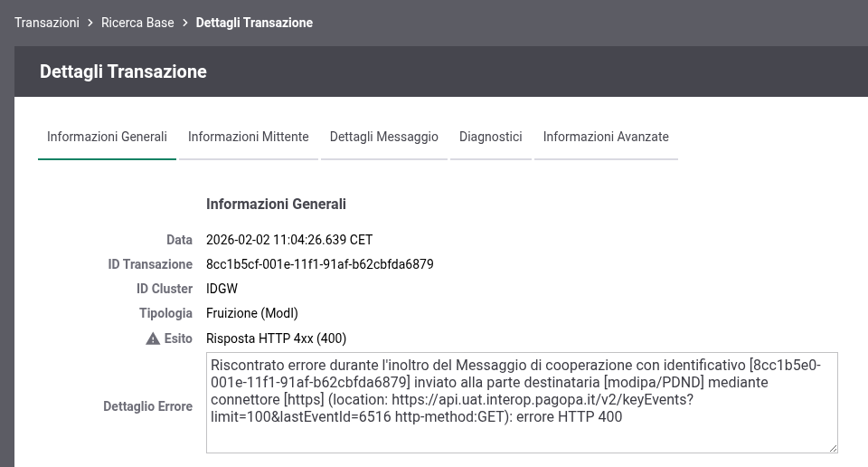The width and height of the screenshot is (868, 467).
Task: Click the first breadcrumb chevron after Transazioni
Action: coord(90,23)
